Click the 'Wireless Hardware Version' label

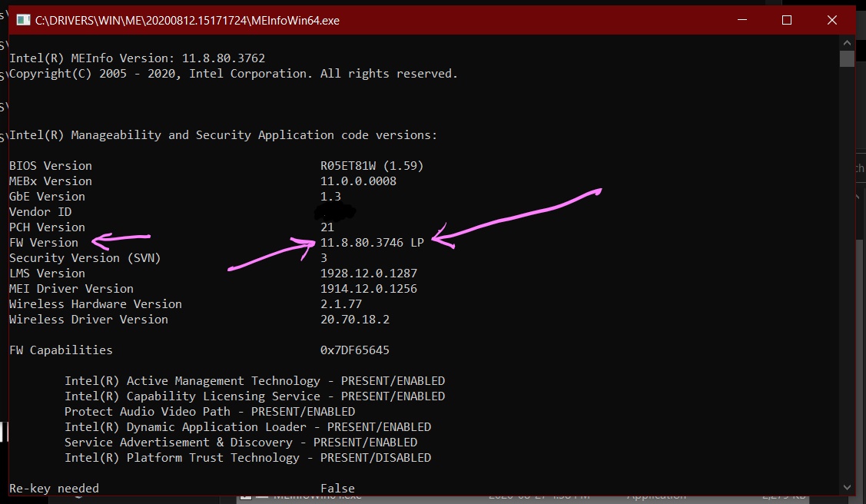pos(95,304)
